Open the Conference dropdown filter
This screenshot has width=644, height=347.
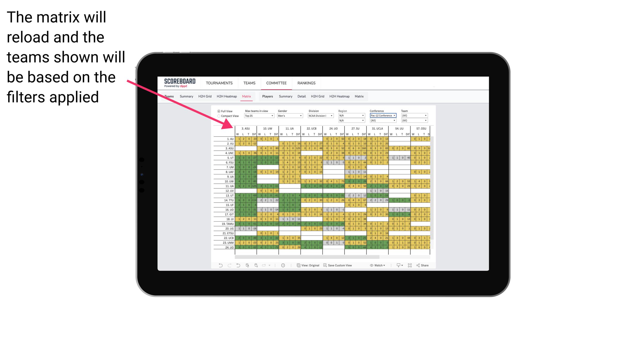[382, 115]
